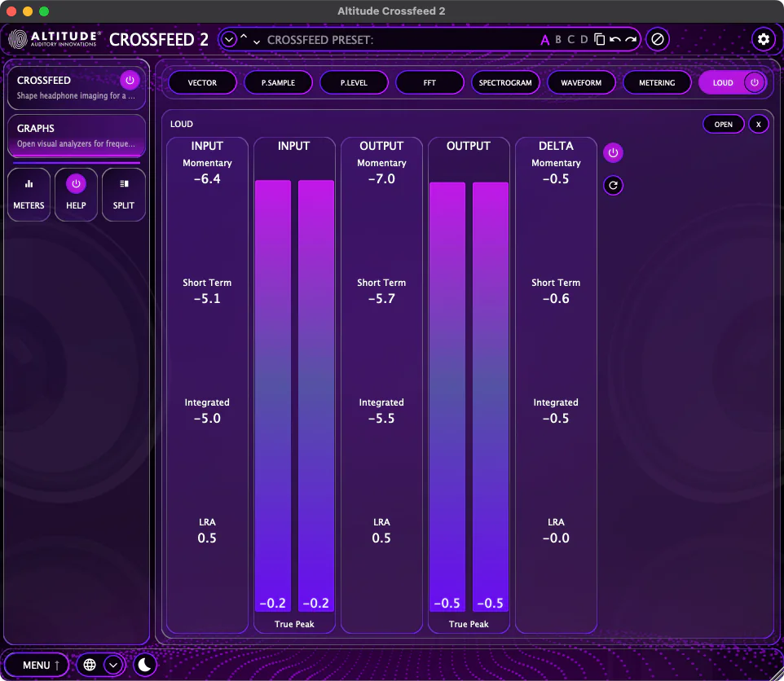This screenshot has height=681, width=784.
Task: Click the Delta LRA value -0.0
Action: click(556, 538)
